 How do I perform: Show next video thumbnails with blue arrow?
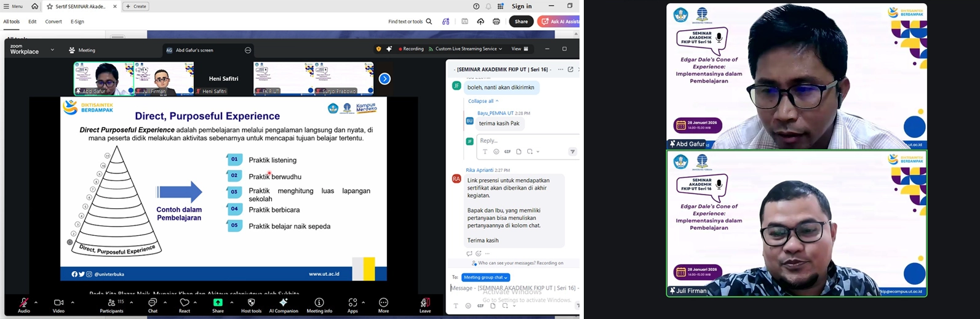pos(384,79)
